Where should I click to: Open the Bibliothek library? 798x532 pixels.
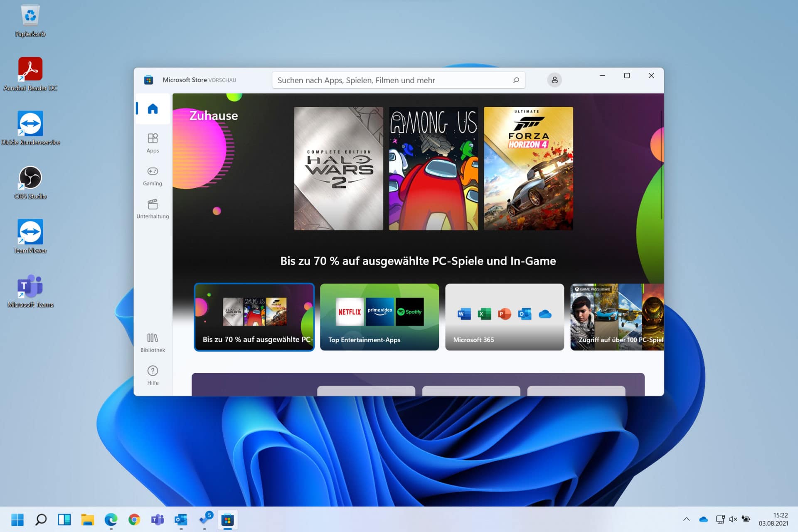click(x=153, y=342)
